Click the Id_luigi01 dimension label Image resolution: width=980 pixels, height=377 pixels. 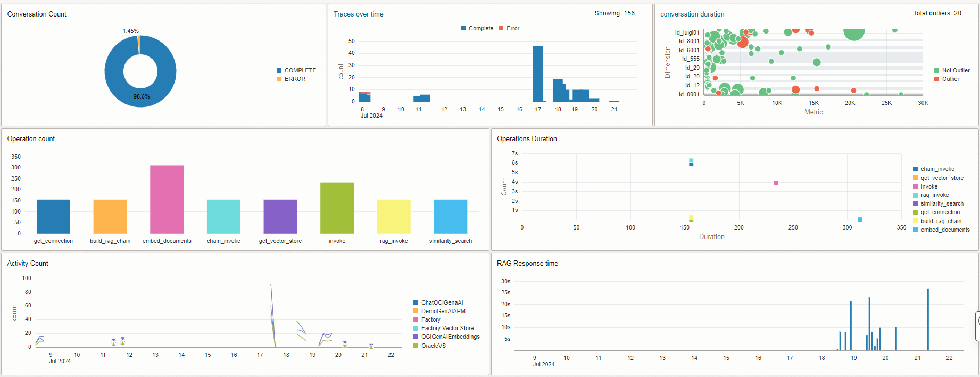687,33
